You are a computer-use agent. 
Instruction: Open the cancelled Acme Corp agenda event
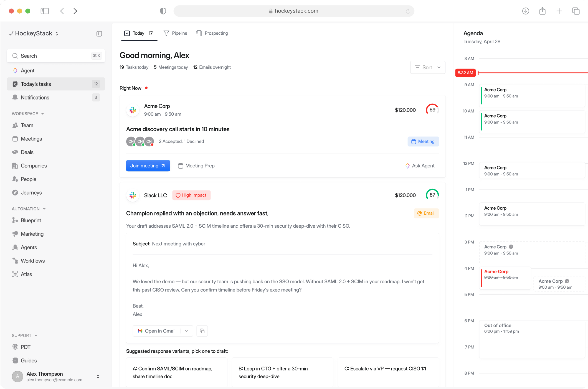tap(505, 278)
